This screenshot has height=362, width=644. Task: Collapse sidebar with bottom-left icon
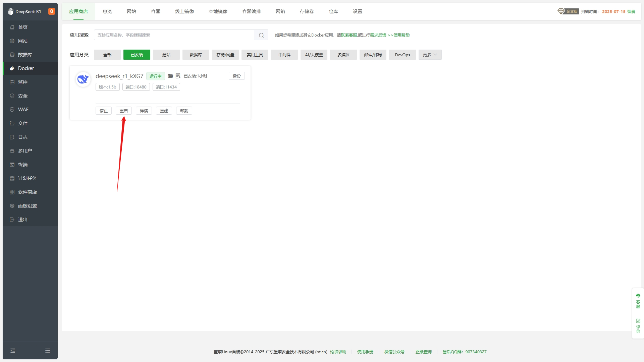point(13,351)
